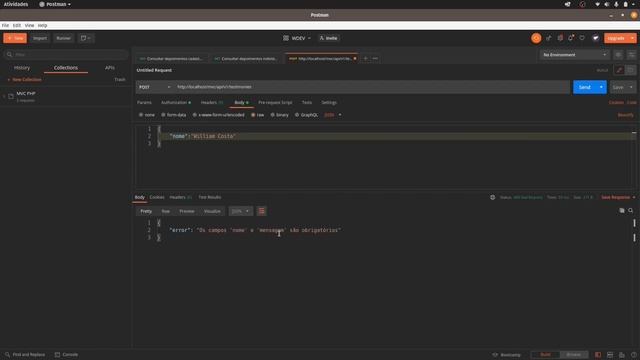Select the form-data body type radio
The height and width of the screenshot is (360, 640).
(163, 115)
